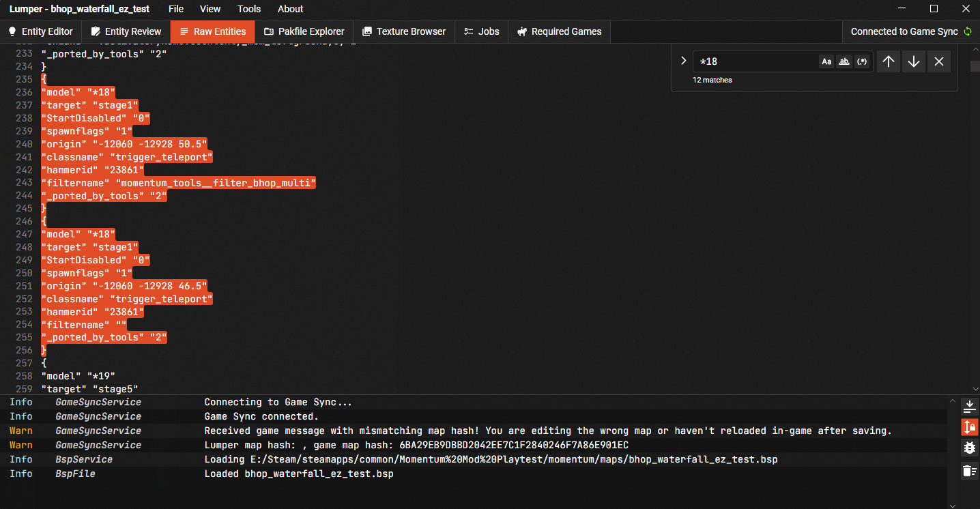This screenshot has width=980, height=509.
Task: Toggle whole word match option
Action: (x=844, y=61)
